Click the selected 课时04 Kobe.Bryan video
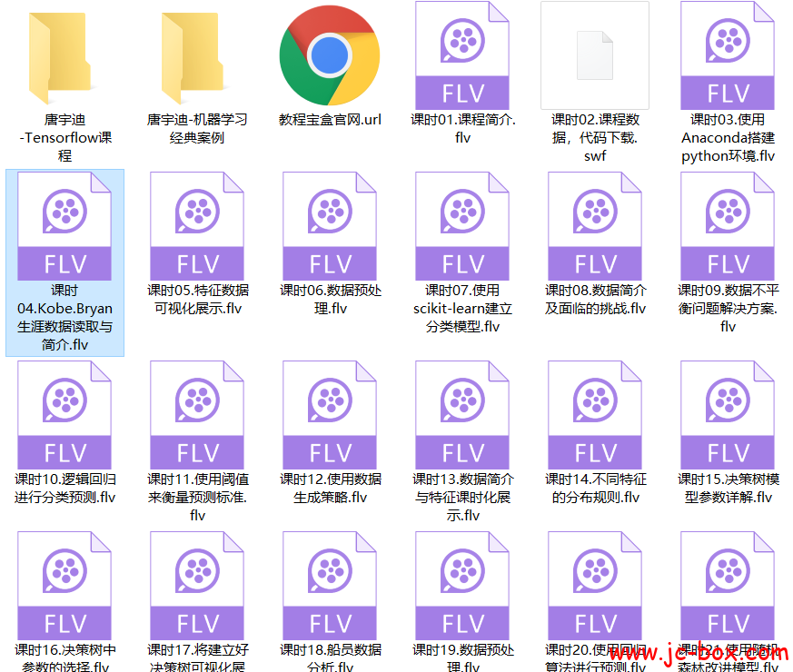This screenshot has height=672, width=793. pyautogui.click(x=64, y=222)
